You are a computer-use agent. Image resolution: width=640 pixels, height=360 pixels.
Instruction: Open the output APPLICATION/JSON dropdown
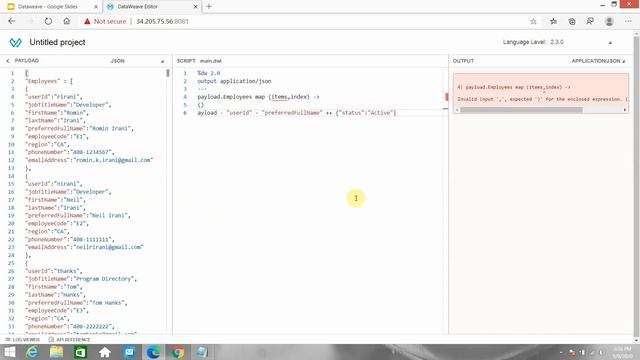(x=598, y=61)
